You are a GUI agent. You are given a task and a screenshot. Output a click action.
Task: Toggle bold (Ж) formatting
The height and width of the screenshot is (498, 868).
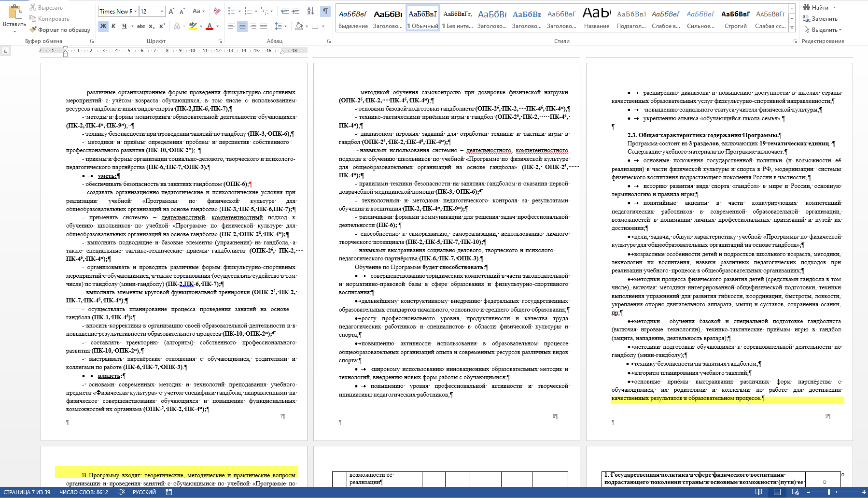tap(103, 26)
